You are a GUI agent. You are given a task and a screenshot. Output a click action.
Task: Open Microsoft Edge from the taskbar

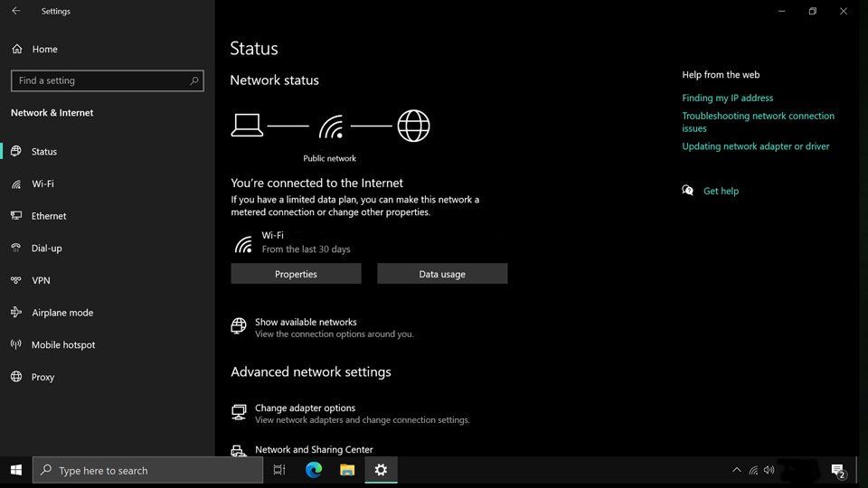tap(314, 470)
